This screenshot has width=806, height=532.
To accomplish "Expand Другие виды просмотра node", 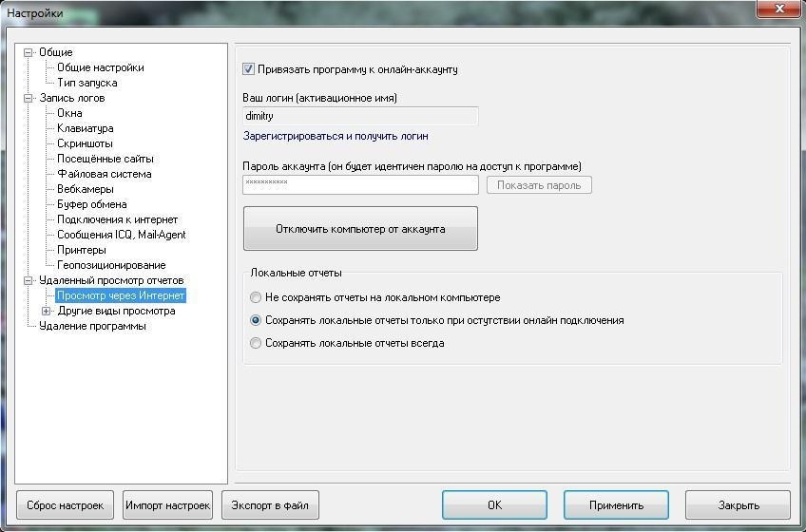I will click(47, 311).
